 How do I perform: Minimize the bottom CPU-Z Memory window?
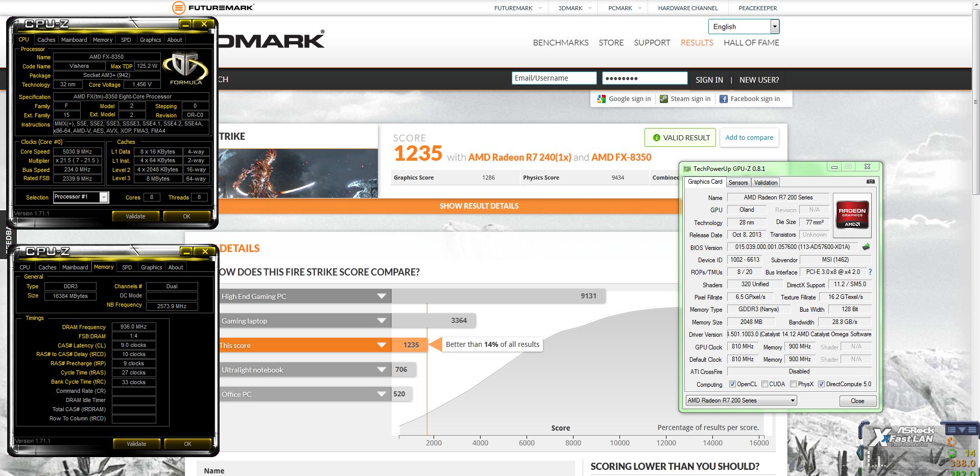click(186, 252)
